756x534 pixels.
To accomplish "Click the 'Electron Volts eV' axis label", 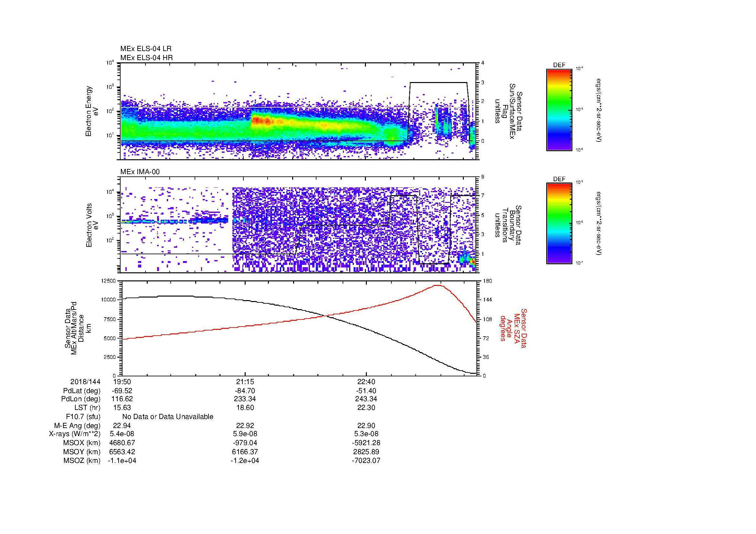I will (x=92, y=225).
